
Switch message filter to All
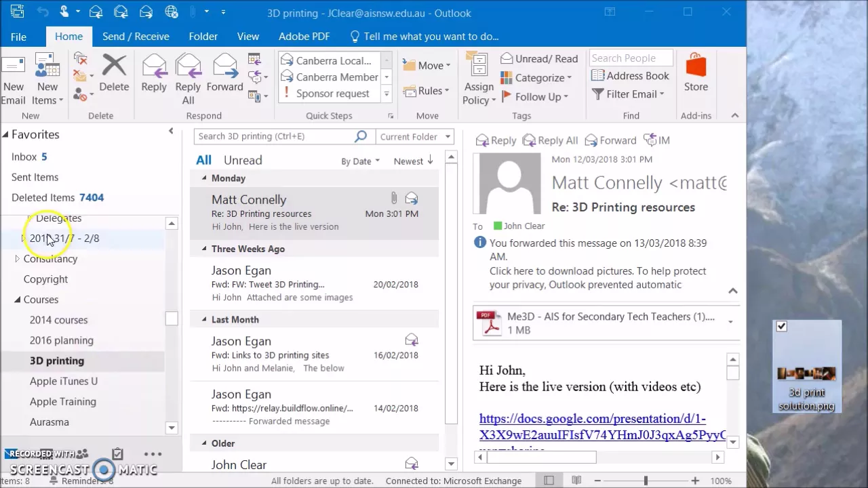(x=203, y=160)
